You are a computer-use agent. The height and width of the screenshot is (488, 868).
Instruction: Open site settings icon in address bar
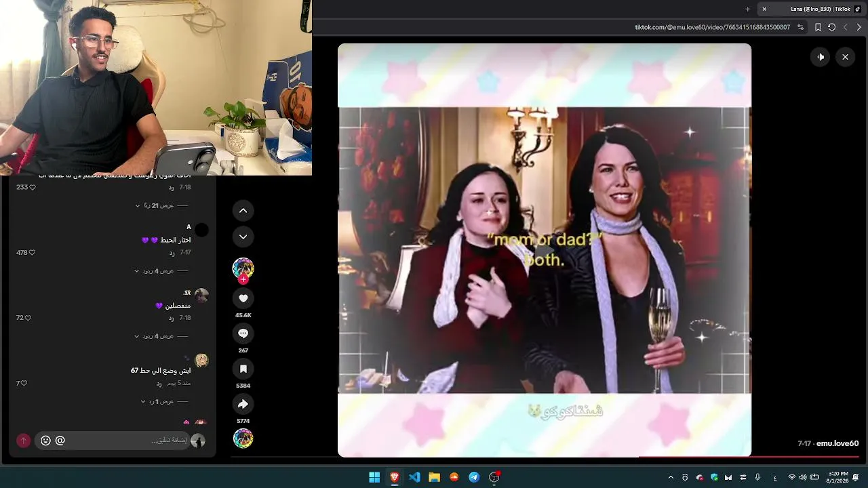tap(801, 27)
